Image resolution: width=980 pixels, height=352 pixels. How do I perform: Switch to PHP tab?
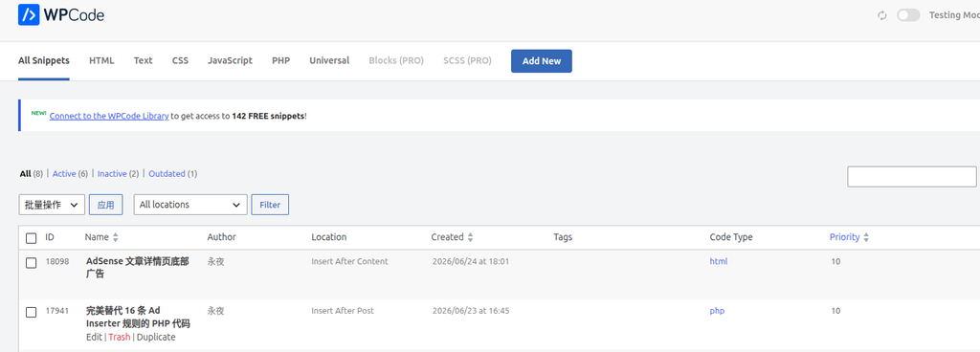[280, 60]
